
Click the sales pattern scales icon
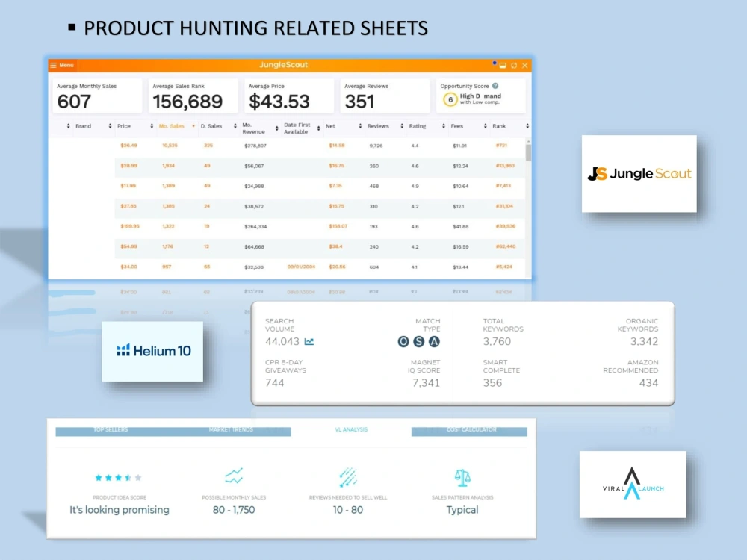point(462,478)
